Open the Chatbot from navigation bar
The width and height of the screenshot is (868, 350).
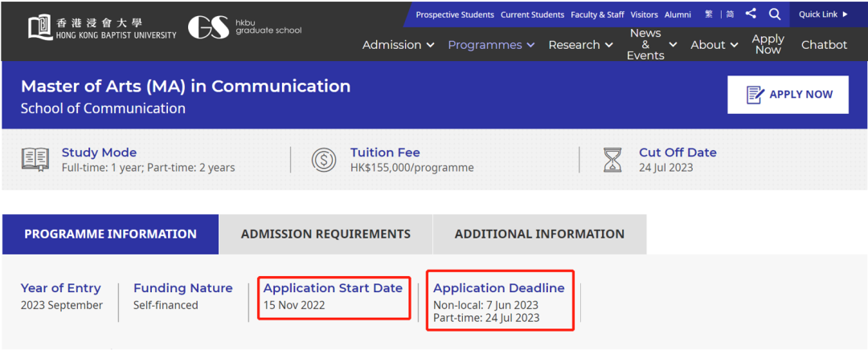click(824, 45)
